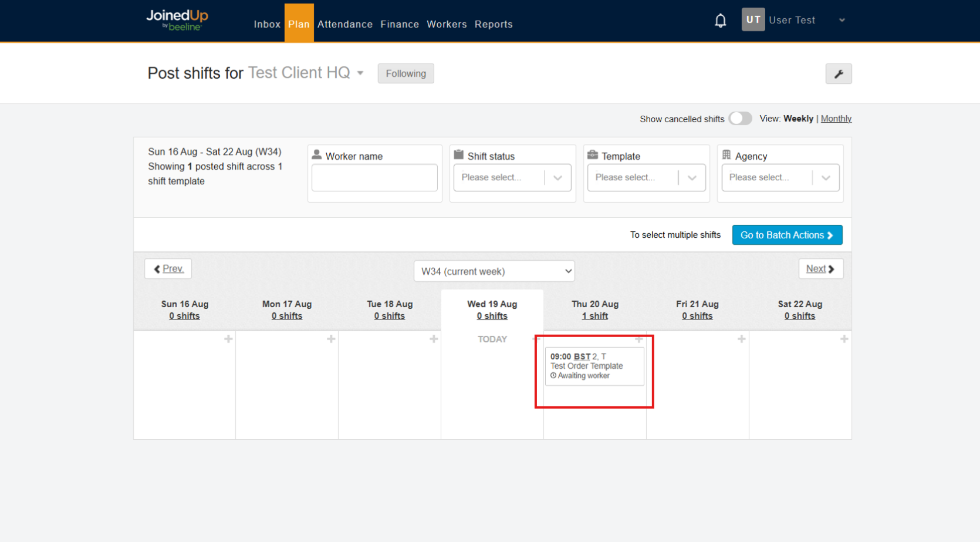This screenshot has height=542, width=980.
Task: Open the Finance tab
Action: click(400, 24)
